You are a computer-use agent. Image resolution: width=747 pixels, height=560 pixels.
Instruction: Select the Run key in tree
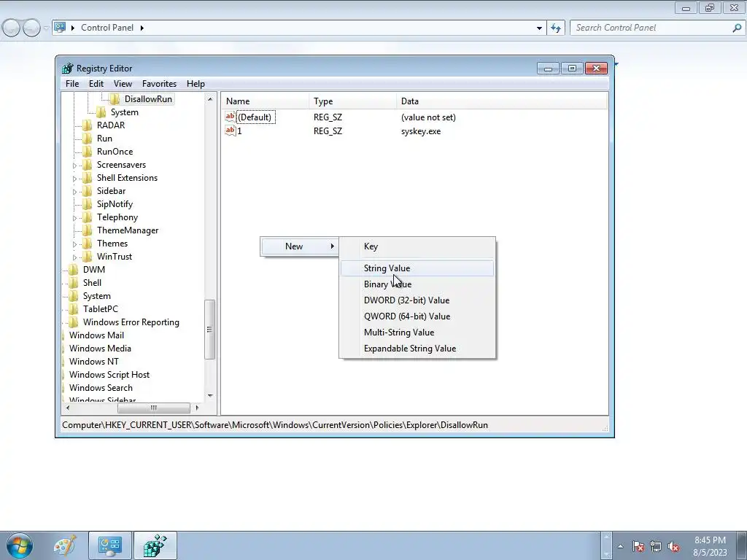[x=104, y=138]
